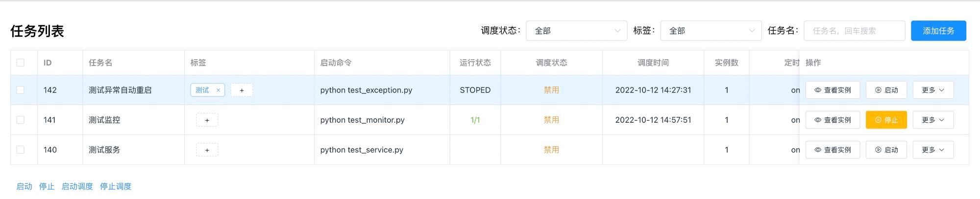The height and width of the screenshot is (199, 980).
Task: Add a tag to task 140 with plus
Action: tap(207, 150)
